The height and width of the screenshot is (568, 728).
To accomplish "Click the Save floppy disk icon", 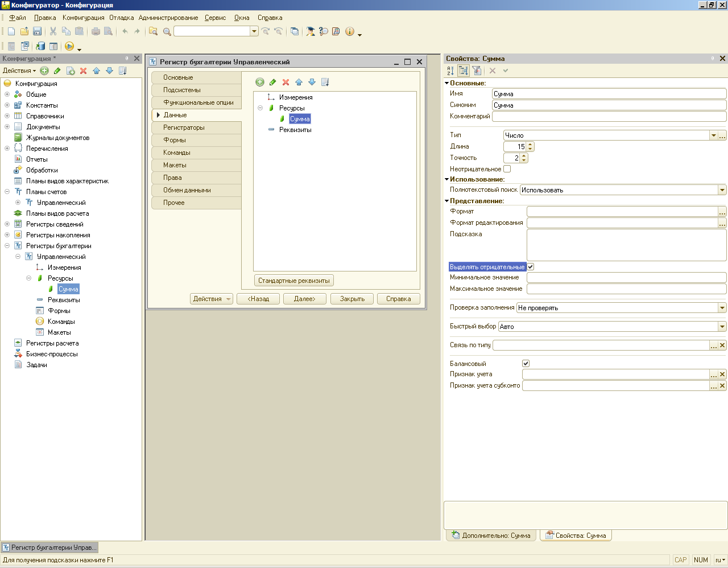I will coord(38,31).
